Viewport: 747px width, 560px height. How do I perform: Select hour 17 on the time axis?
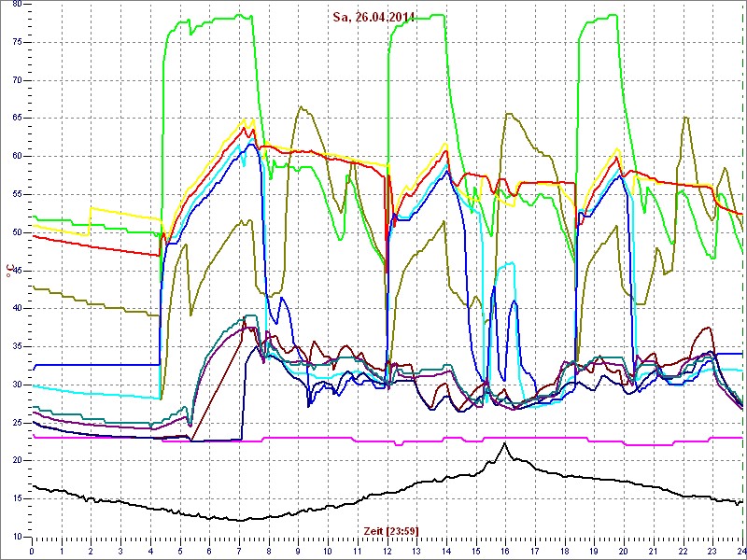click(x=534, y=551)
